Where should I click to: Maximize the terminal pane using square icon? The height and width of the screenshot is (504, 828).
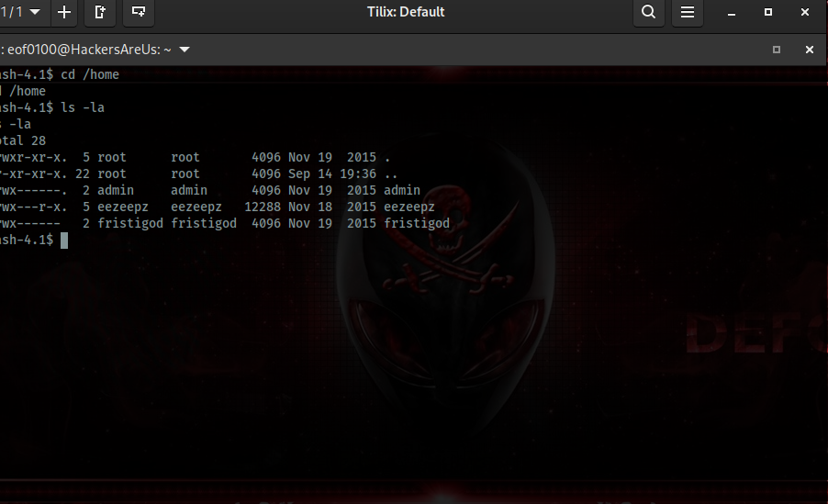pyautogui.click(x=777, y=49)
